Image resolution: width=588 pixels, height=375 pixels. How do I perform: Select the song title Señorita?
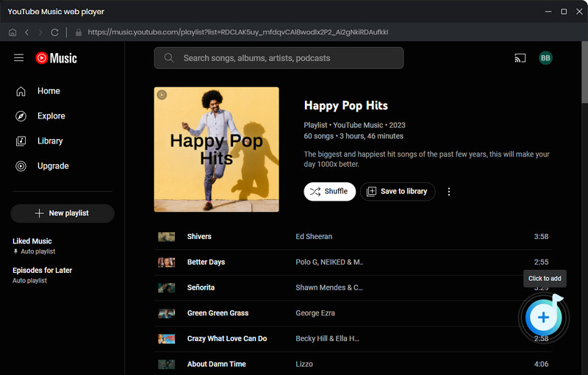pos(201,287)
